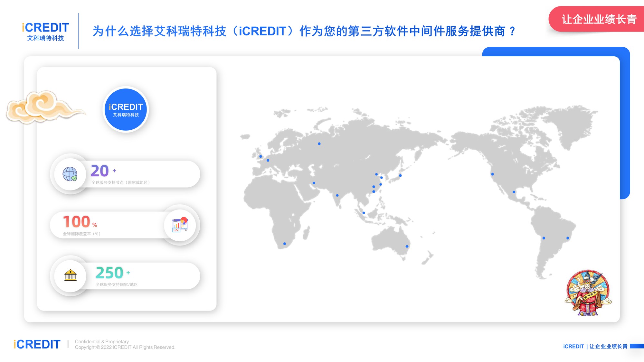Screen dimensions: 644x362
Task: Click the fortune god mascot illustration
Action: pyautogui.click(x=588, y=293)
